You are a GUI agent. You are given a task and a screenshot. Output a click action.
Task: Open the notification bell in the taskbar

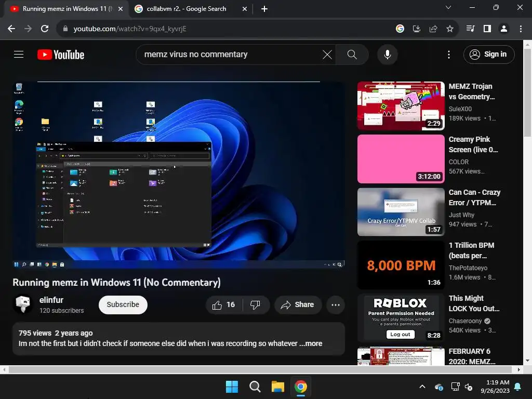click(x=518, y=387)
